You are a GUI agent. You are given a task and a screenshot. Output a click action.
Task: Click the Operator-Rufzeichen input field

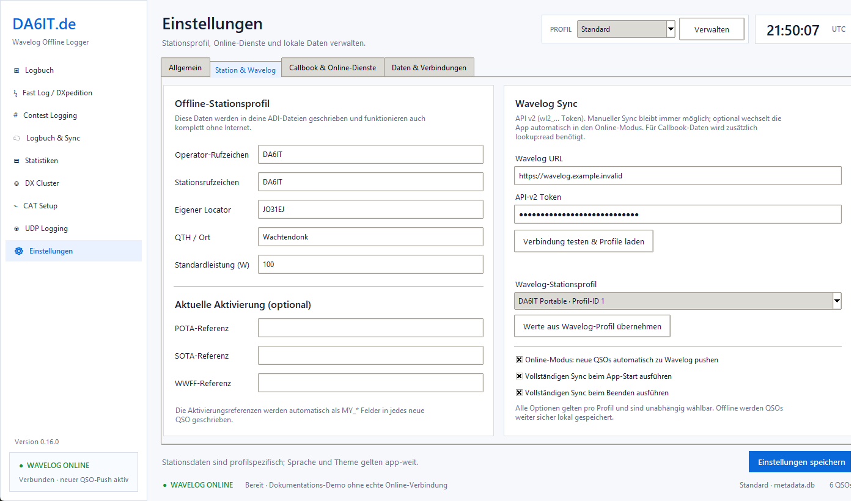coord(370,155)
